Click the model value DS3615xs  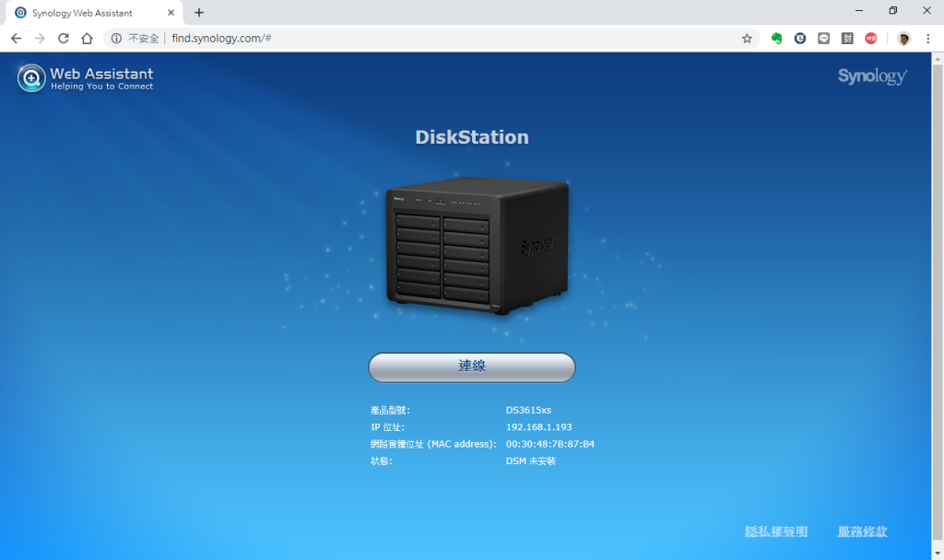(x=528, y=410)
